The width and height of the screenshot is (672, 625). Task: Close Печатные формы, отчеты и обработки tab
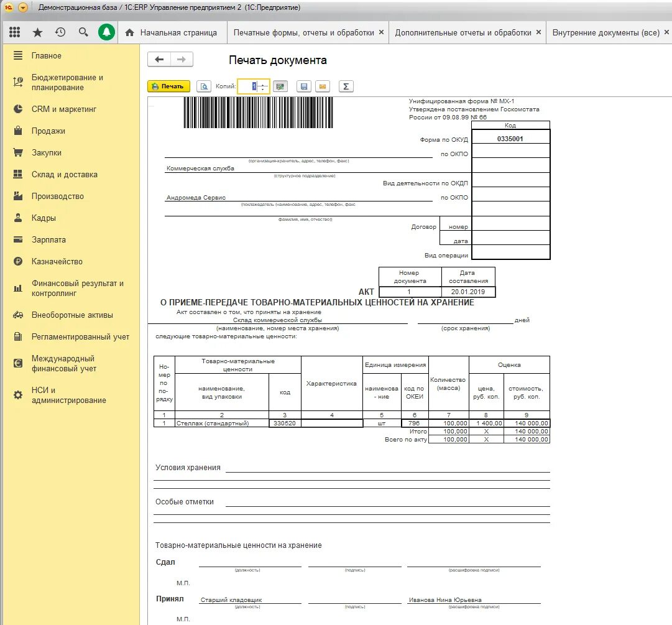pyautogui.click(x=382, y=32)
